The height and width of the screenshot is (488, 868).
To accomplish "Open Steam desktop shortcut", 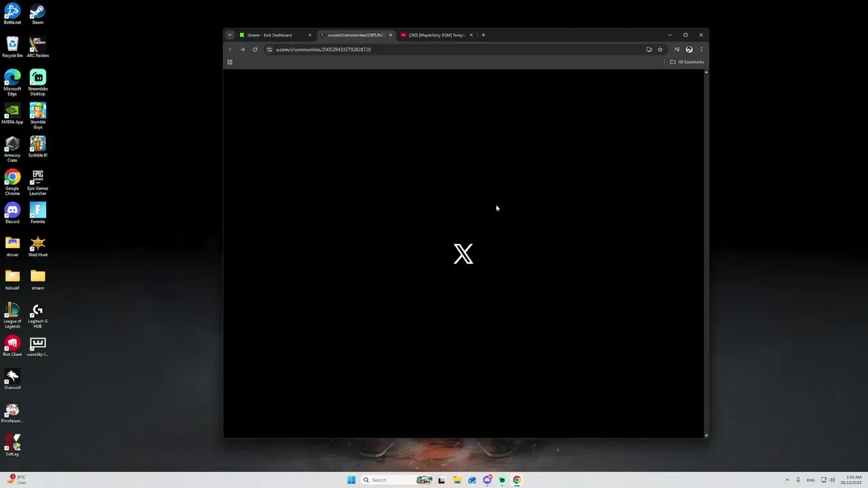I will pos(38,14).
